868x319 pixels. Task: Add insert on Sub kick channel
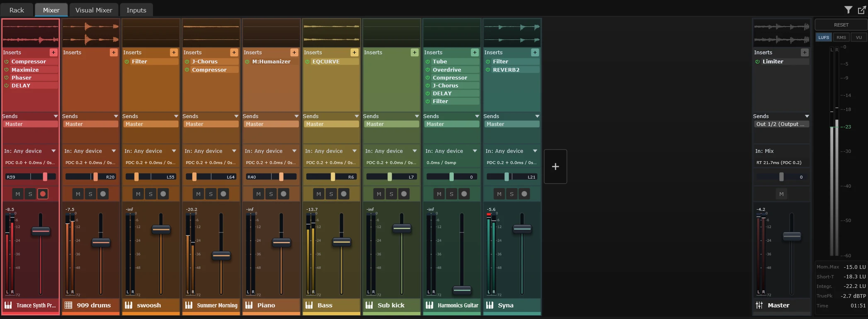415,52
